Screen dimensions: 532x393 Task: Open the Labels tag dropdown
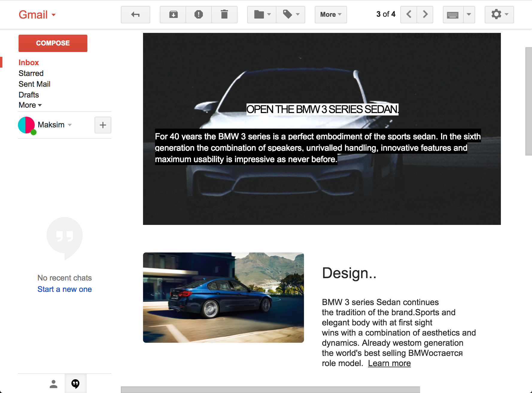point(291,15)
